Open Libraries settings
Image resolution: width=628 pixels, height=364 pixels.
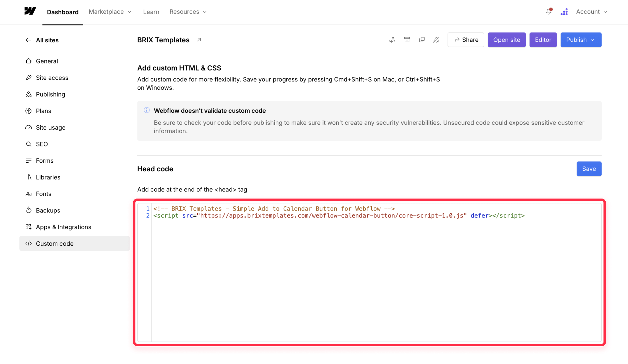(x=74, y=177)
